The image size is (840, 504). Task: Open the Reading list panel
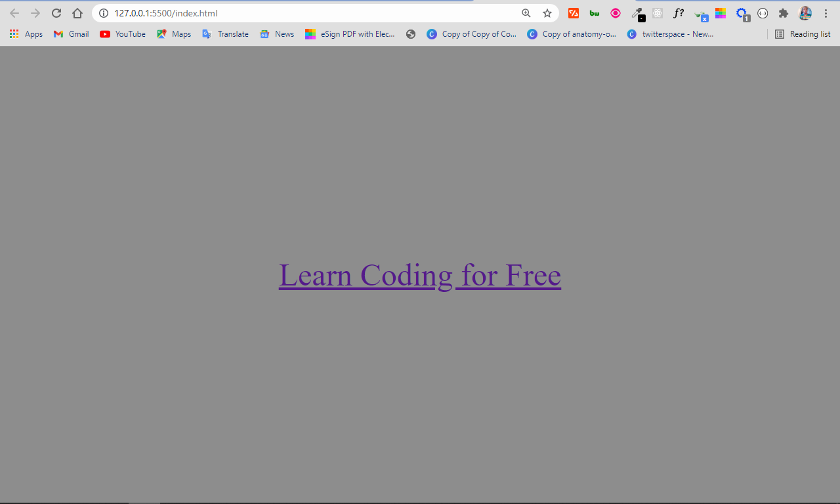pyautogui.click(x=803, y=34)
